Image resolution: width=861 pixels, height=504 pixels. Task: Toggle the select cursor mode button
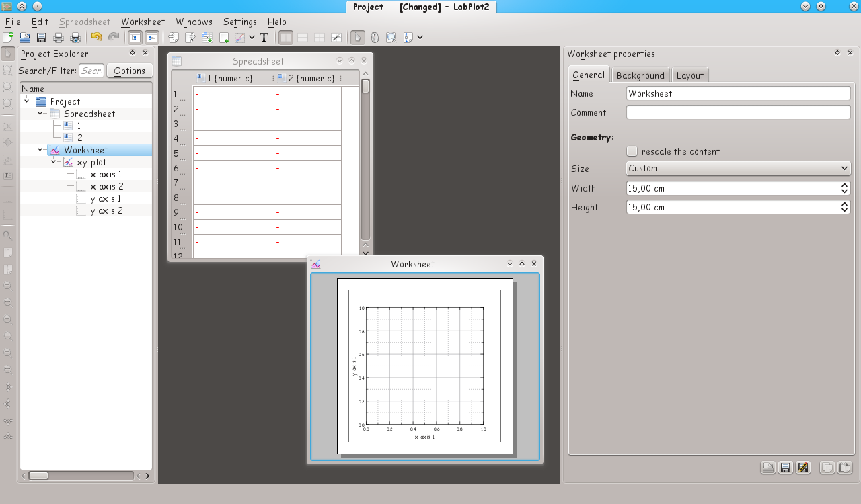[x=359, y=38]
